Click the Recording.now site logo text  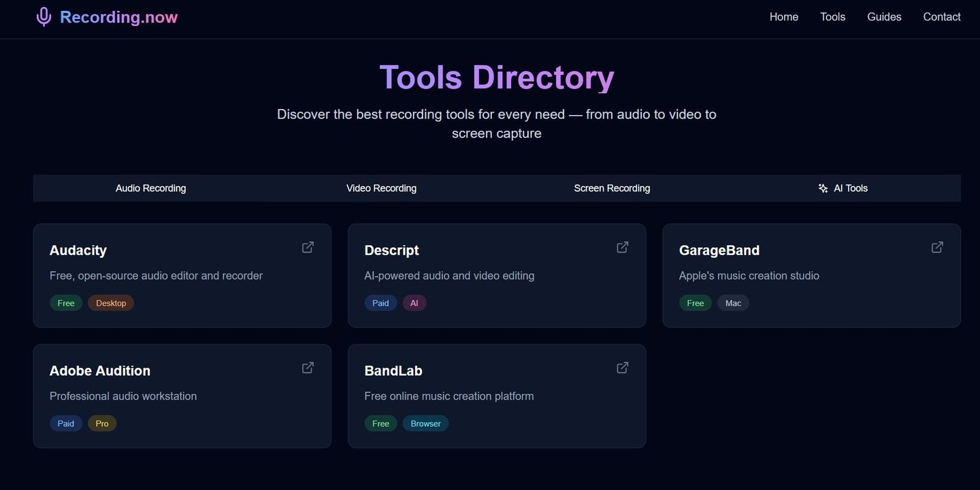118,17
